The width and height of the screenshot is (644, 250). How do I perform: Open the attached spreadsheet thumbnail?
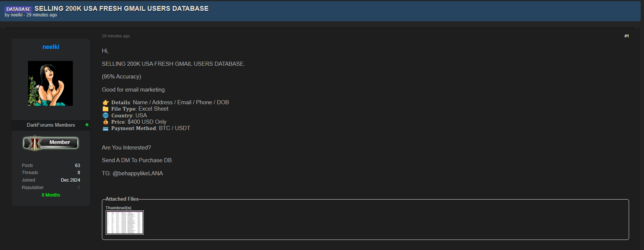pyautogui.click(x=125, y=223)
